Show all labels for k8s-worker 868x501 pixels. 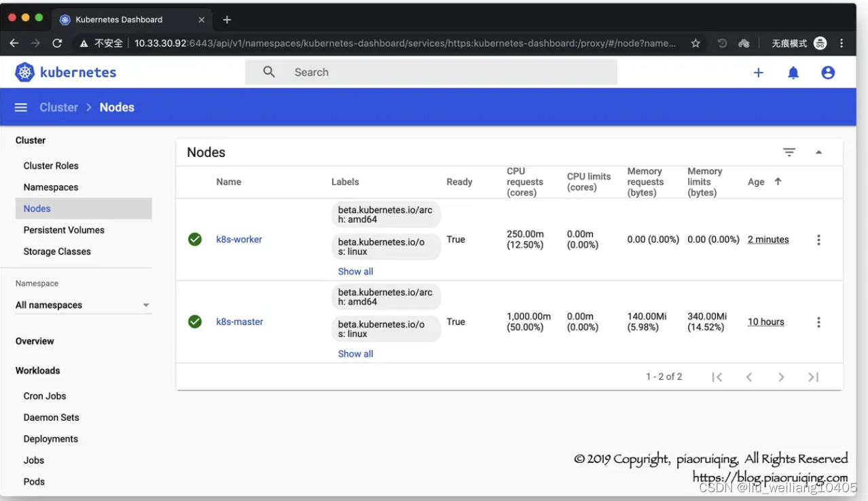(x=355, y=271)
